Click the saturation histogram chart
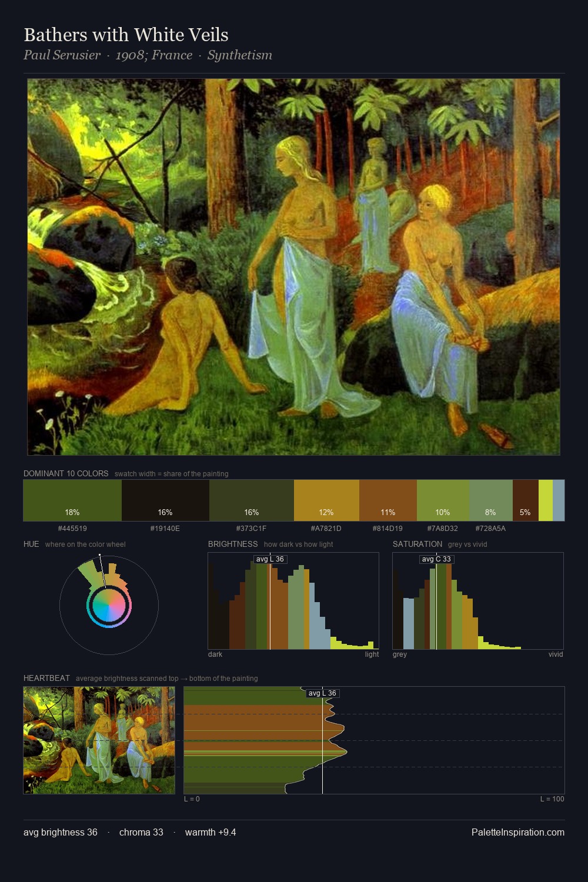588x882 pixels. coord(478,601)
